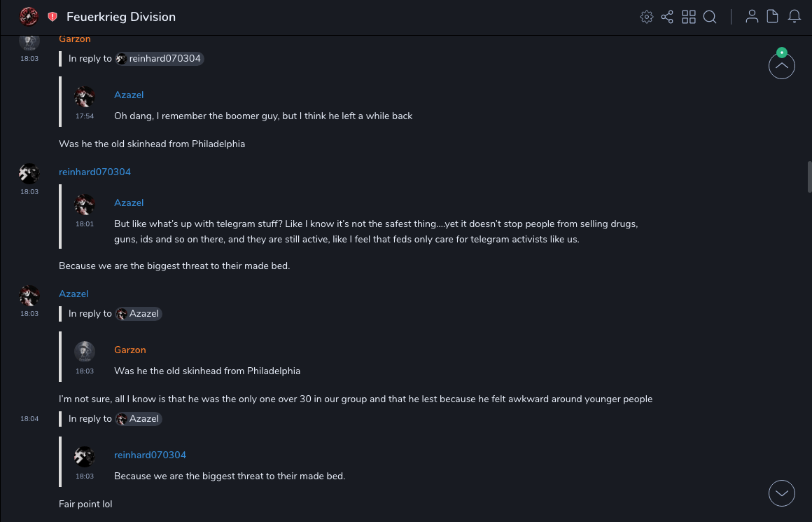Screen dimensions: 812x522
Task: Click the reinhard070304 author name above 18:01 quote
Action: pos(94,172)
